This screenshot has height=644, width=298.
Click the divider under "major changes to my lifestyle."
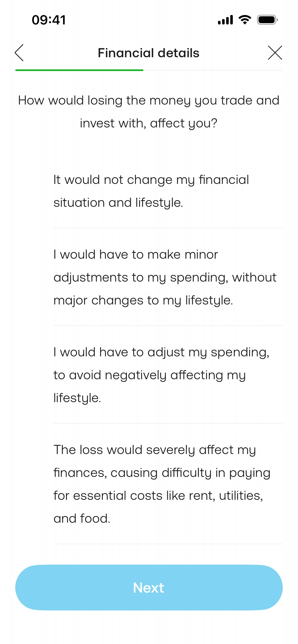[x=168, y=326]
